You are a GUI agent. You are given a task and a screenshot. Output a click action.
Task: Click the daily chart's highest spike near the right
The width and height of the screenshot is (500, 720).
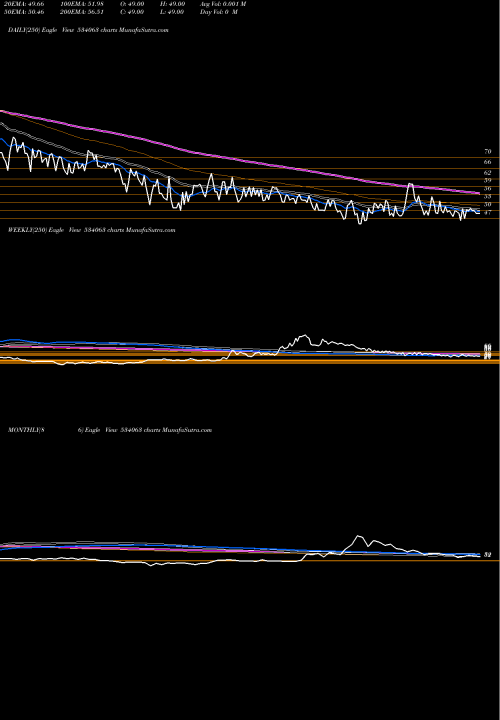(410, 185)
